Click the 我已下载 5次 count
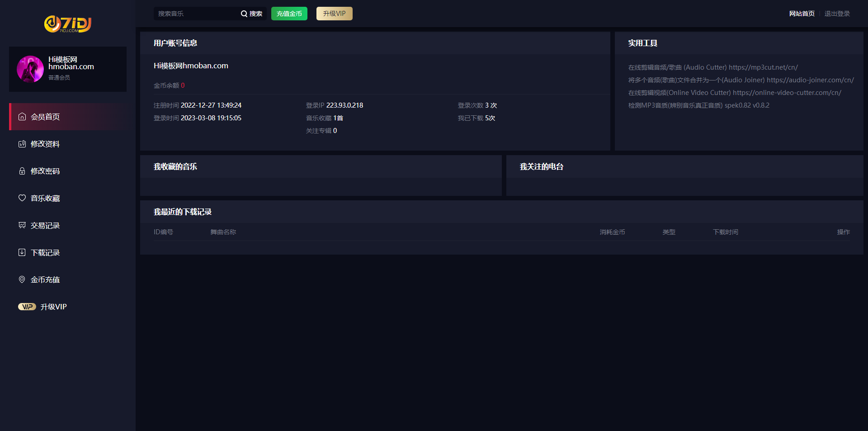 click(x=476, y=118)
